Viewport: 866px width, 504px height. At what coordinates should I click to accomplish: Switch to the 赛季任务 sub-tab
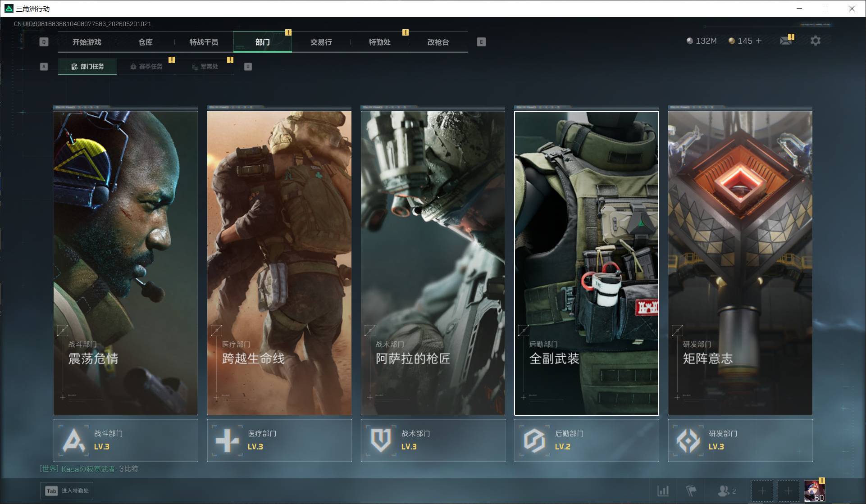click(146, 67)
